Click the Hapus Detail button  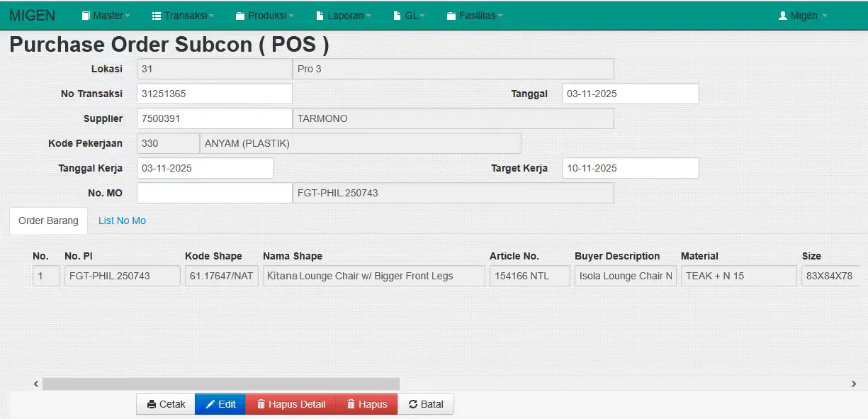291,404
